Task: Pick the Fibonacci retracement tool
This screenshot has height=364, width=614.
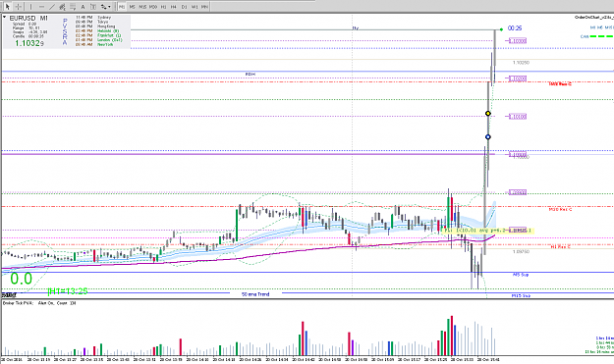Action: (x=73, y=7)
